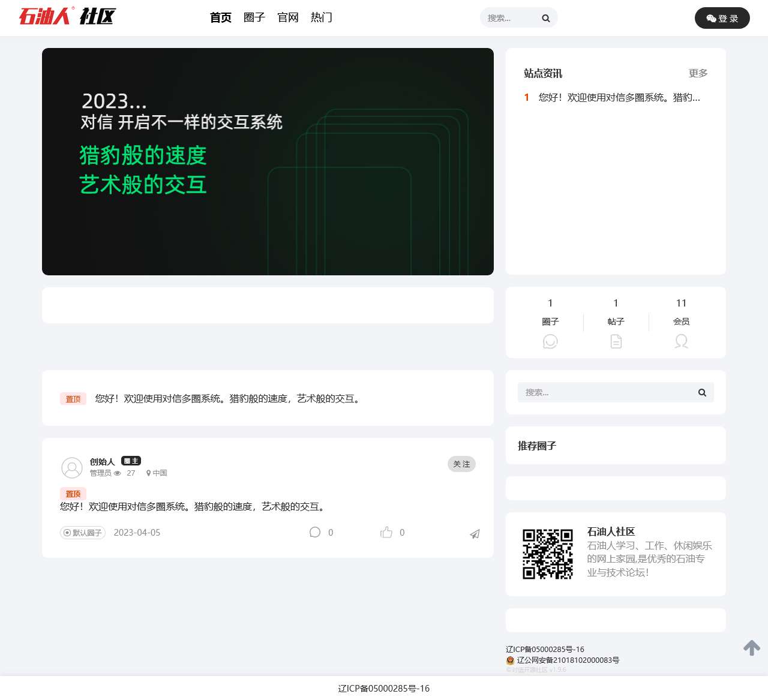The width and height of the screenshot is (768, 700).
Task: Open the 创始人 user name
Action: pyautogui.click(x=102, y=461)
